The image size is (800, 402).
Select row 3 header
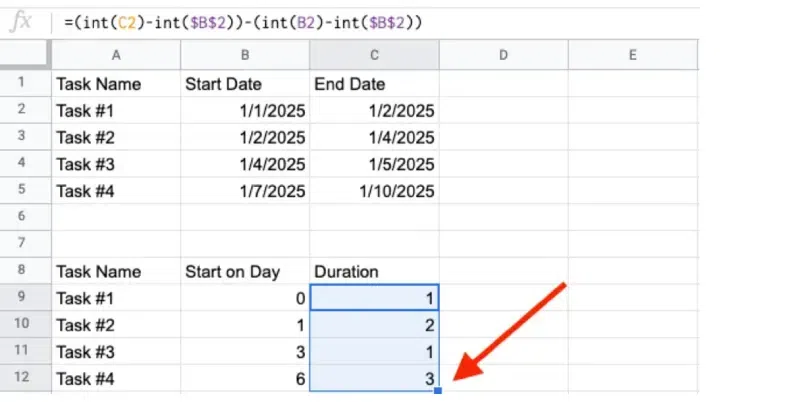pos(26,137)
